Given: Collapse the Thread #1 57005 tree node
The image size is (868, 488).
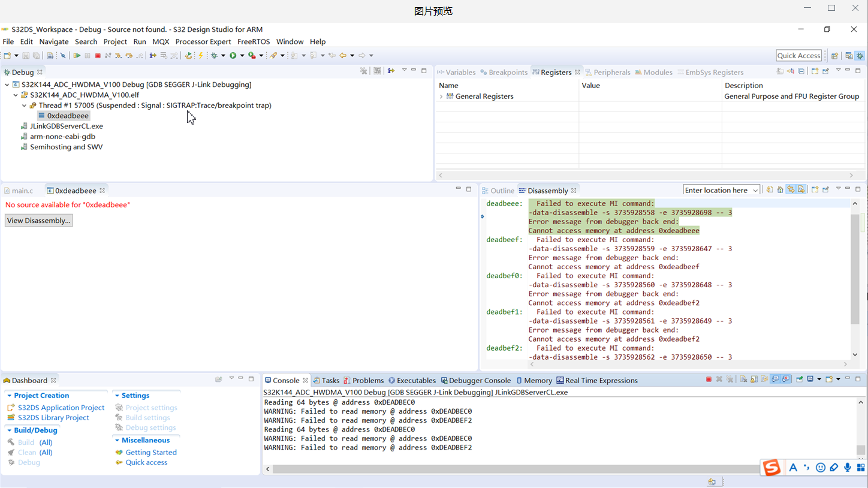Looking at the screenshot, I should (x=24, y=106).
